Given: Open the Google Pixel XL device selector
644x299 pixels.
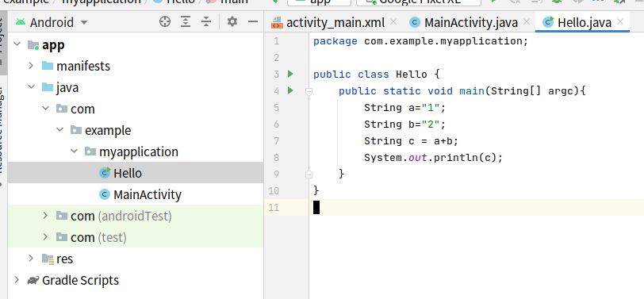Looking at the screenshot, I should [419, 2].
